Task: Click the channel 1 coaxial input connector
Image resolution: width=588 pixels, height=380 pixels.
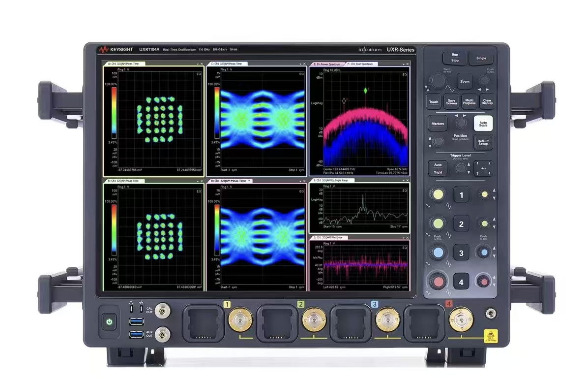Action: click(240, 320)
